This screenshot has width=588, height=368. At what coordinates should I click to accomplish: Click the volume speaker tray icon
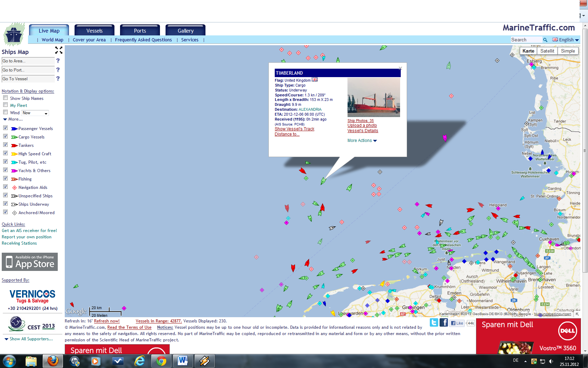(x=551, y=361)
